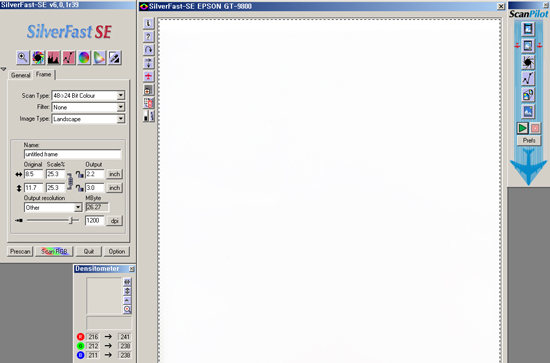The image size is (550, 363).
Task: Click ScanPilot image scaling step icon
Action: [528, 95]
